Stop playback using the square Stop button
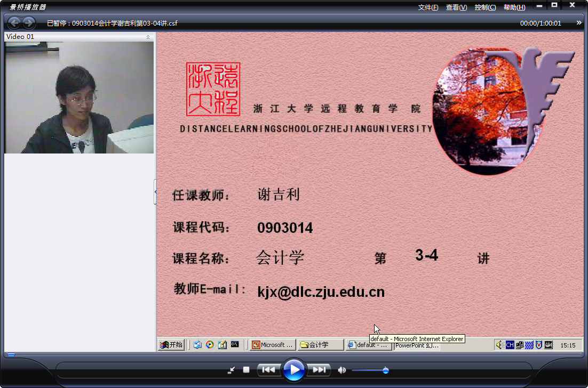 (x=246, y=370)
